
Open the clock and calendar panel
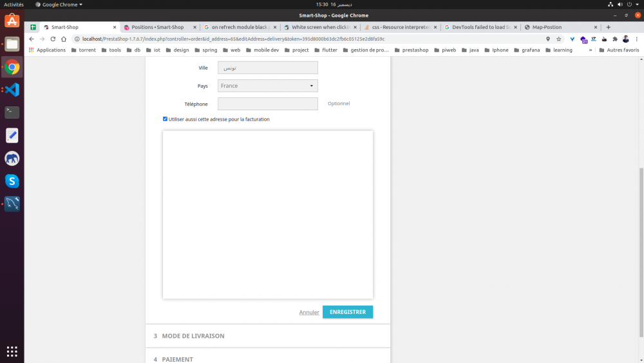(x=334, y=5)
